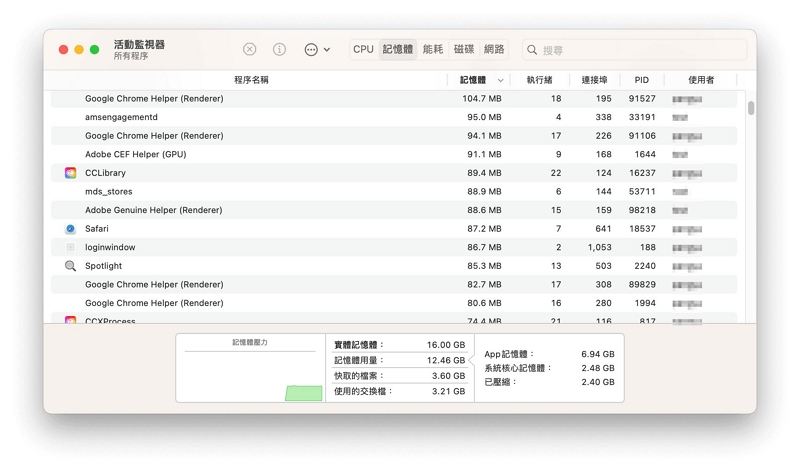800x471 pixels.
Task: Click the 641 ports value for Safari
Action: click(603, 229)
